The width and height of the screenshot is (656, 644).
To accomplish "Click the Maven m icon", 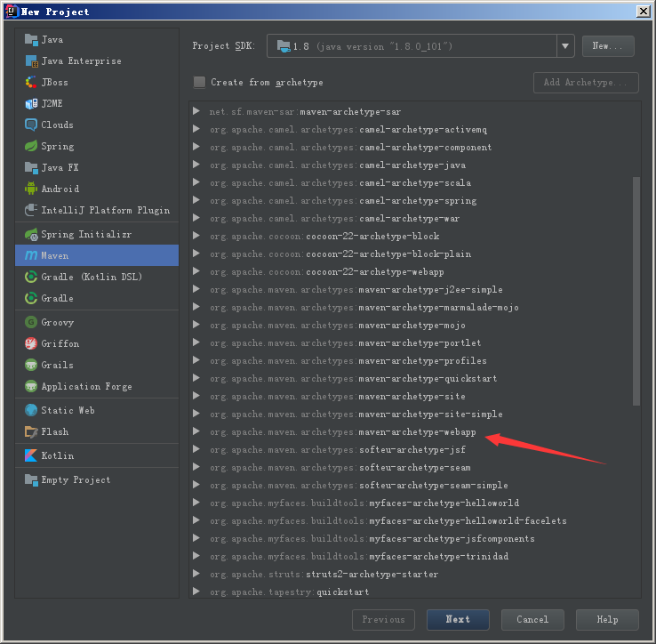I will click(31, 255).
